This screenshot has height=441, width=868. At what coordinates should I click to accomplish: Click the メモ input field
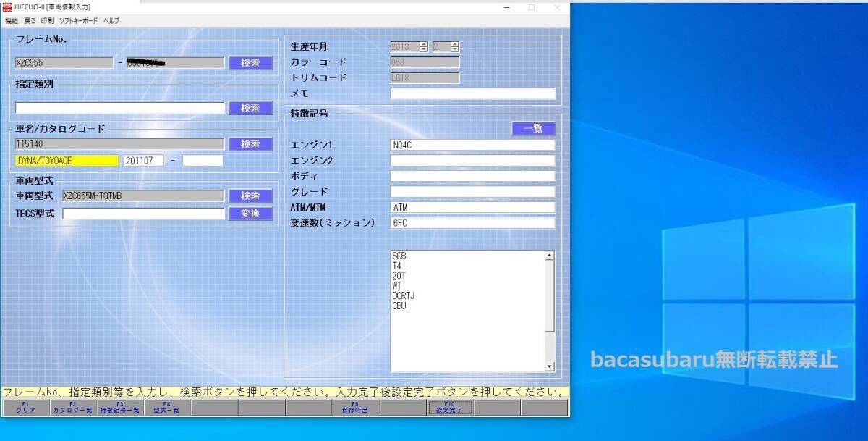click(x=473, y=93)
